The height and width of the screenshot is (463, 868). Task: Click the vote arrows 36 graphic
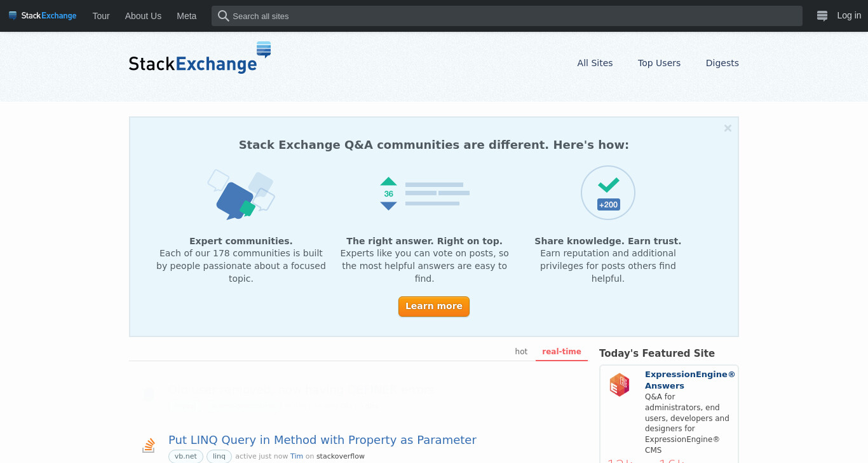(x=424, y=193)
